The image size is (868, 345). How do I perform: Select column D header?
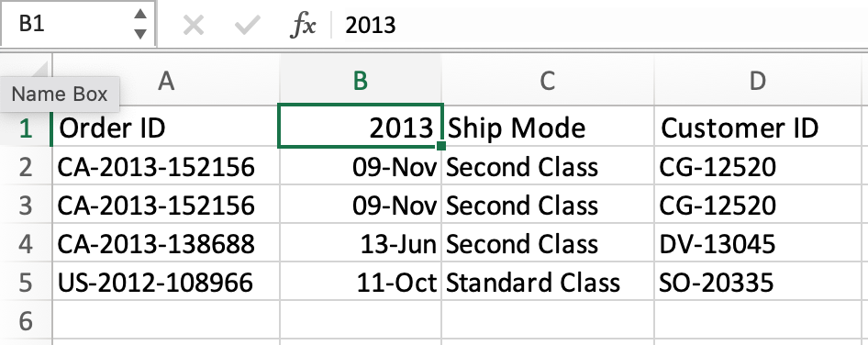coord(757,81)
